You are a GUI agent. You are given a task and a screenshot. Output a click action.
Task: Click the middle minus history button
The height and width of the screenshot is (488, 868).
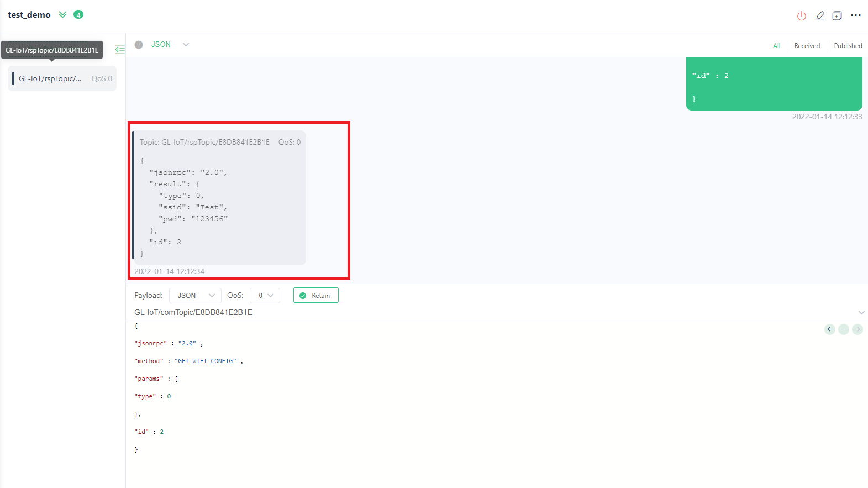tap(843, 329)
